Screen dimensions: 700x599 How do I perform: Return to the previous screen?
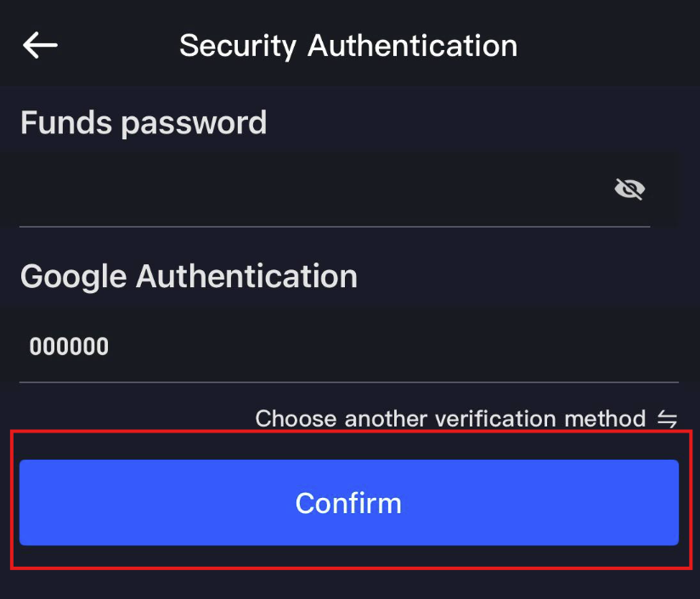coord(40,45)
